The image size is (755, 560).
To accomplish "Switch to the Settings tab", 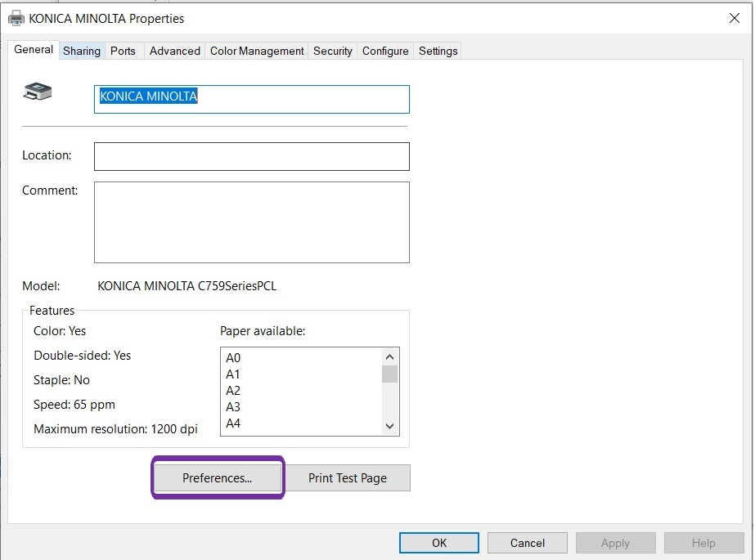I will coord(437,50).
